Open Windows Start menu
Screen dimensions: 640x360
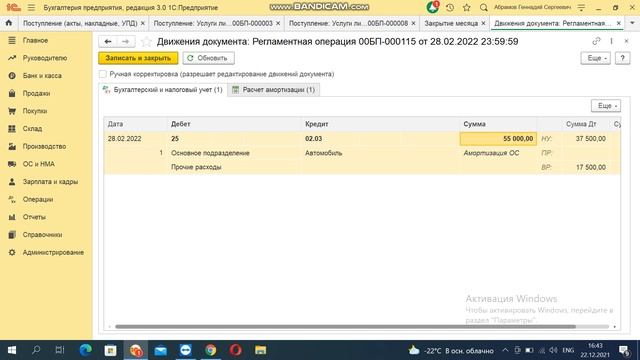(12, 350)
